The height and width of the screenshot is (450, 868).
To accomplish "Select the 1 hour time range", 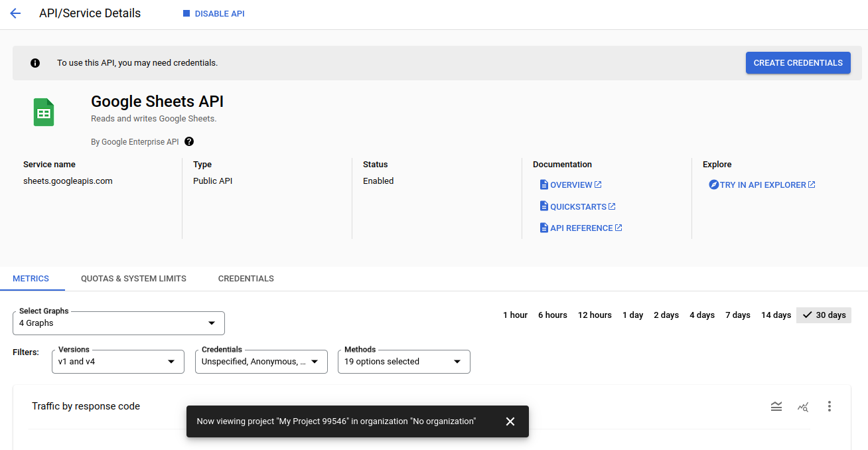I will coord(515,315).
